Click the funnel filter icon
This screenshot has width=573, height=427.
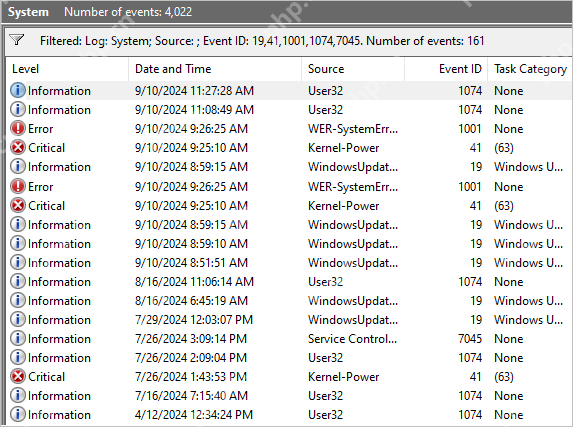click(16, 39)
